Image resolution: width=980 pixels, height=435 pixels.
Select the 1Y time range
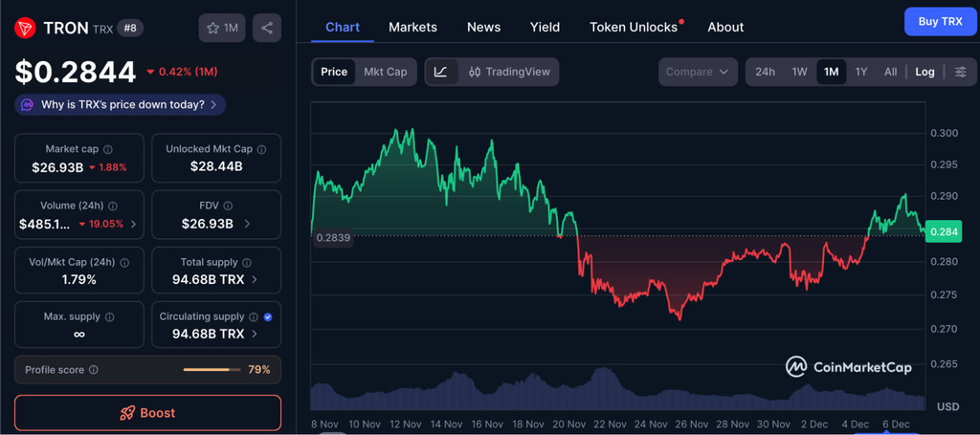[861, 72]
